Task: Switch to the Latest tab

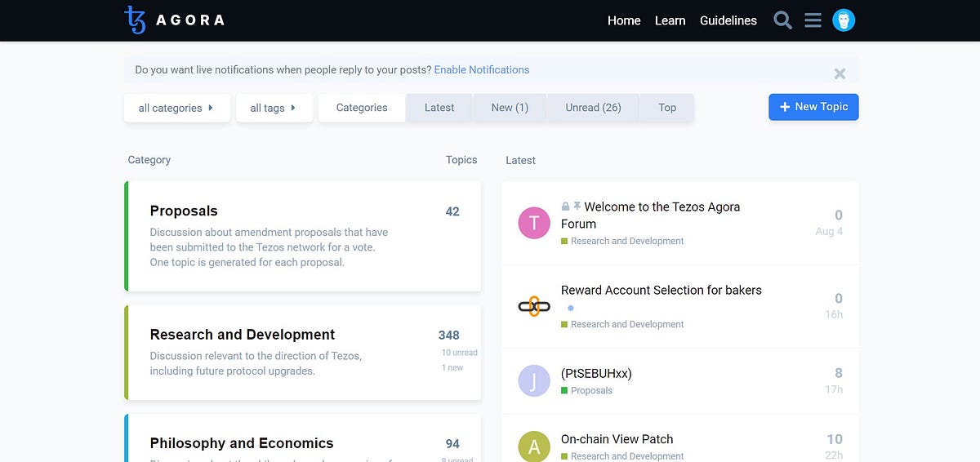Action: click(439, 108)
